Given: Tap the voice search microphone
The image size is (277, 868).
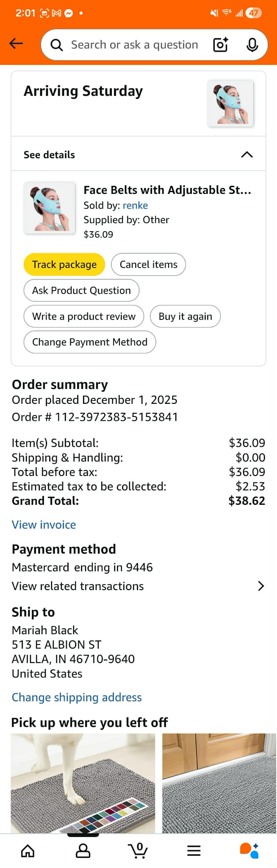Looking at the screenshot, I should [252, 45].
